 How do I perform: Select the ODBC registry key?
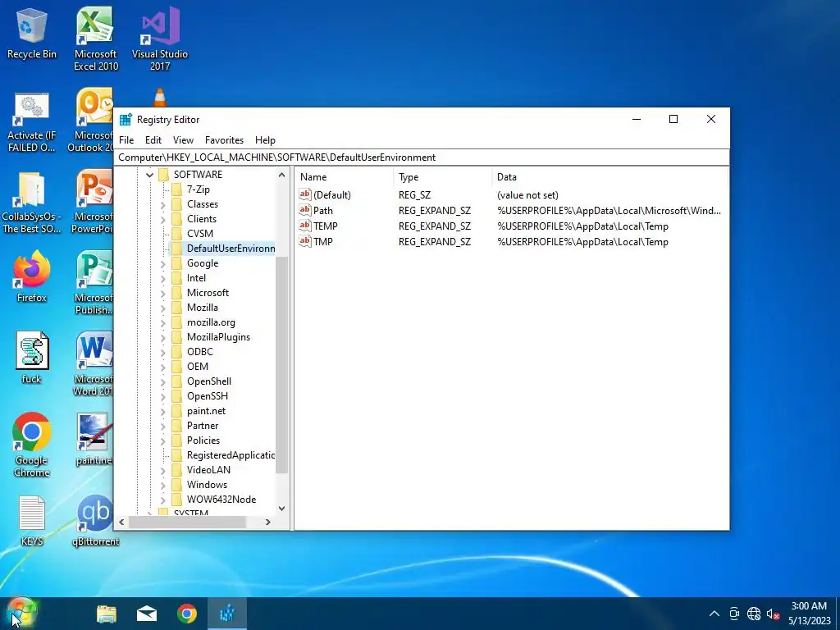point(200,352)
